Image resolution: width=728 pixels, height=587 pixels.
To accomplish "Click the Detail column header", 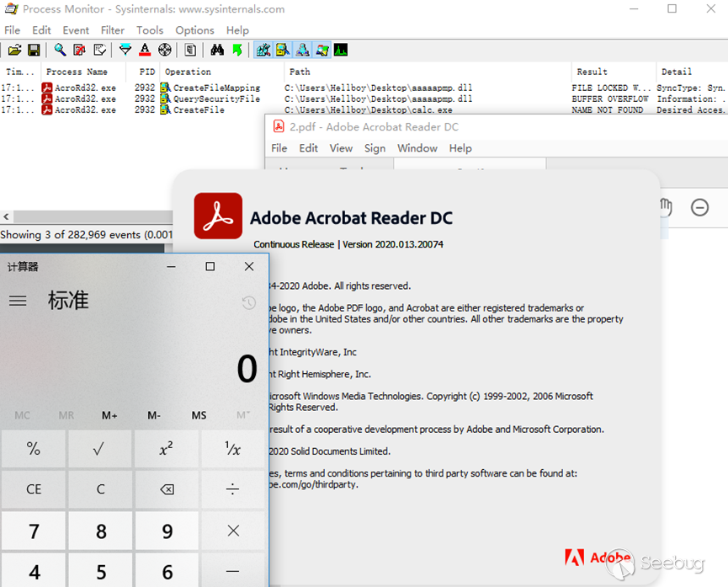I will [x=692, y=72].
